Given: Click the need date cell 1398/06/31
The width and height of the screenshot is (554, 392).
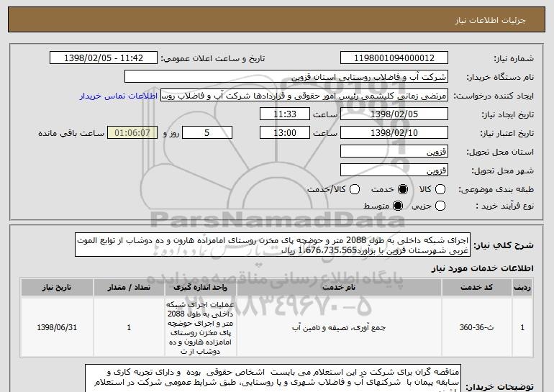Looking at the screenshot, I should (57, 327).
